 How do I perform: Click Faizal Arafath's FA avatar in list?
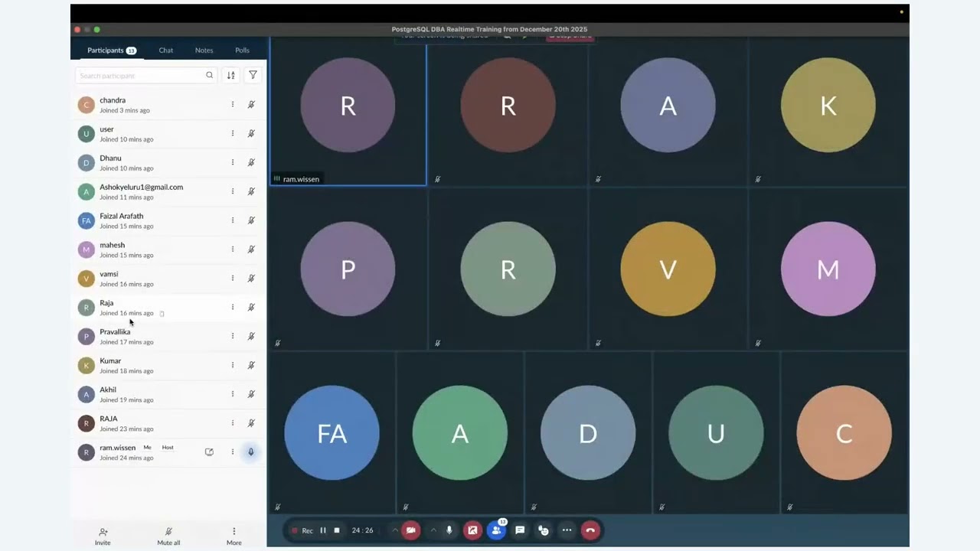coord(86,220)
